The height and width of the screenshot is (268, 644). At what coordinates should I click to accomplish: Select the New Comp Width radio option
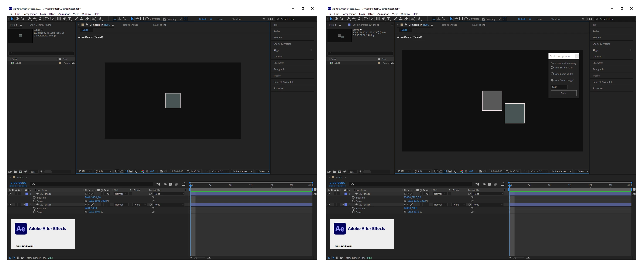point(552,74)
